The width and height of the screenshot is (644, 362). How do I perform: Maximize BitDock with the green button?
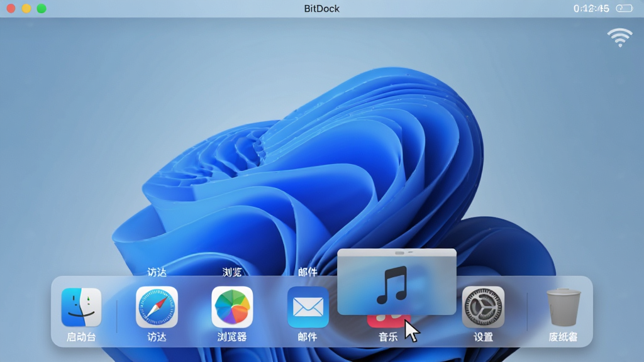click(42, 9)
